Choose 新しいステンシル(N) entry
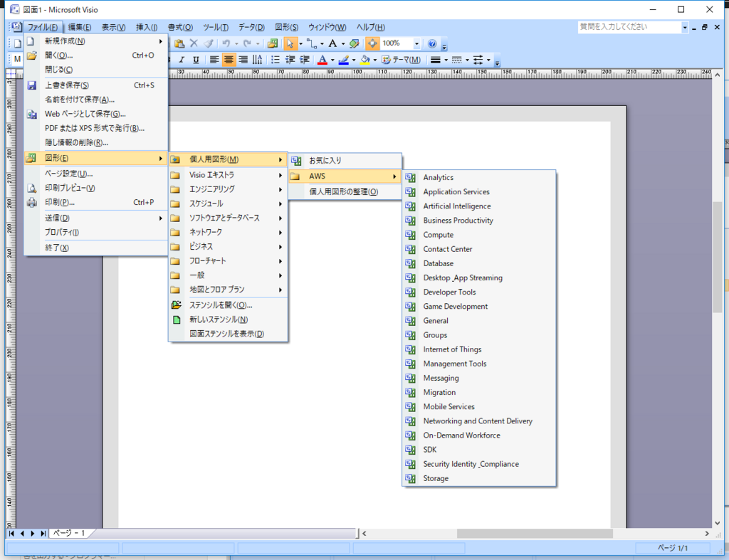Screen dimensions: 729x560 pyautogui.click(x=228, y=319)
